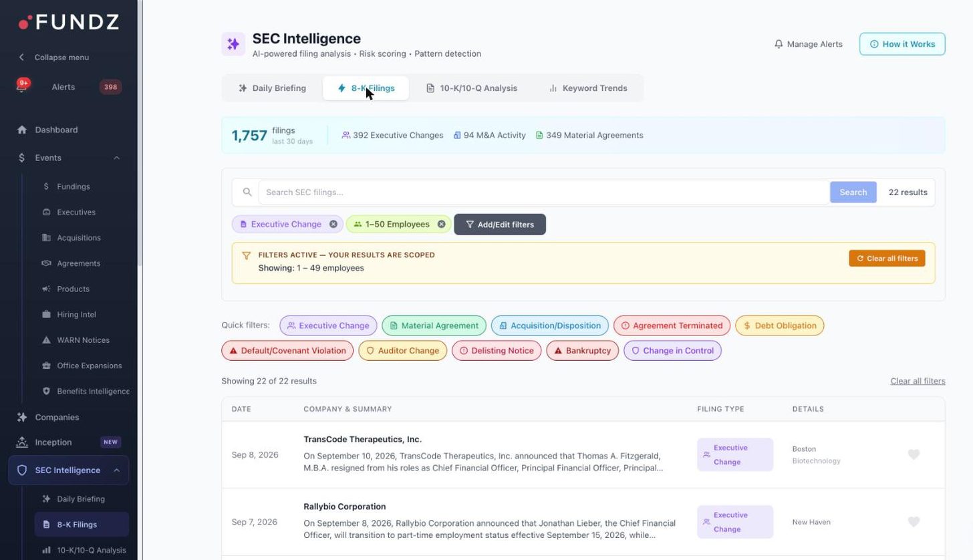Collapse the SEC Intelligence sidebar section
This screenshot has height=560, width=973.
(116, 470)
